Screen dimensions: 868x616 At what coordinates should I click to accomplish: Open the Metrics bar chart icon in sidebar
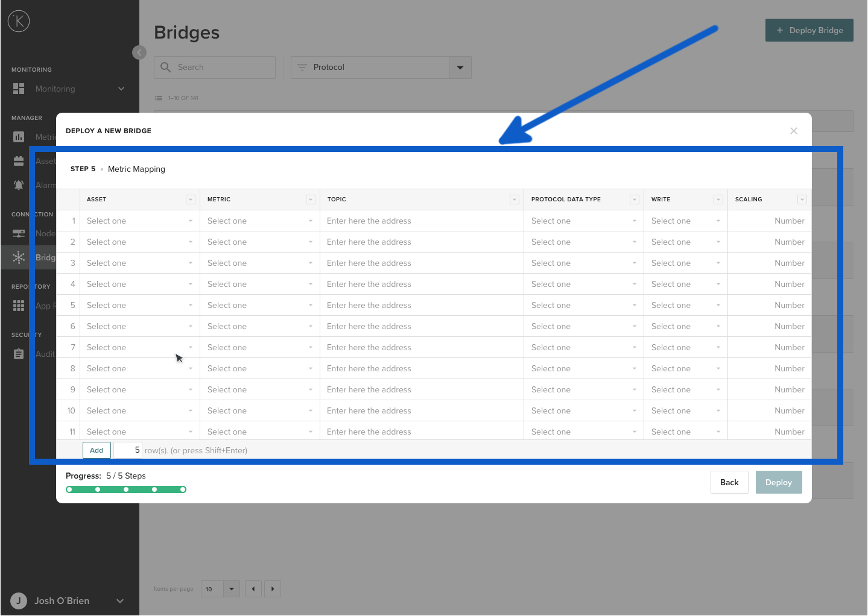pos(18,137)
